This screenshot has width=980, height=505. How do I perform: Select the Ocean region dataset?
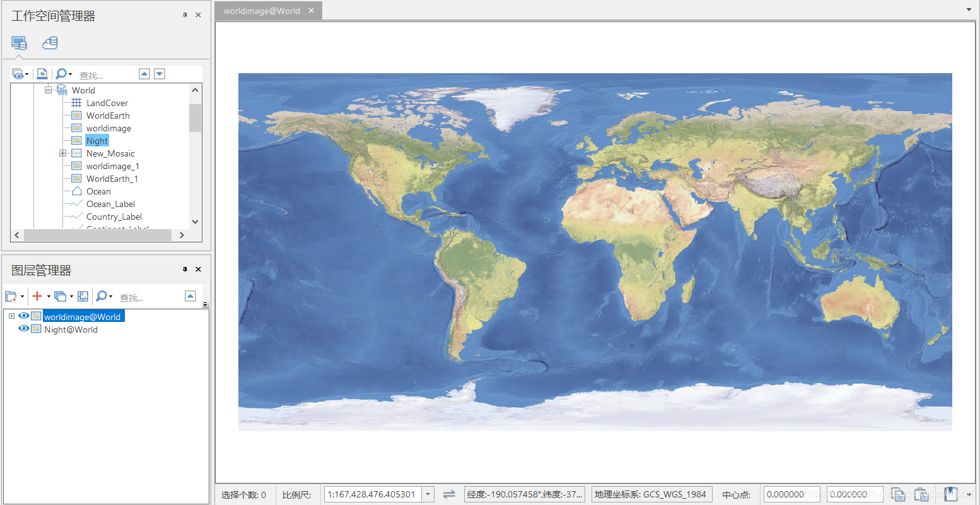pyautogui.click(x=98, y=191)
